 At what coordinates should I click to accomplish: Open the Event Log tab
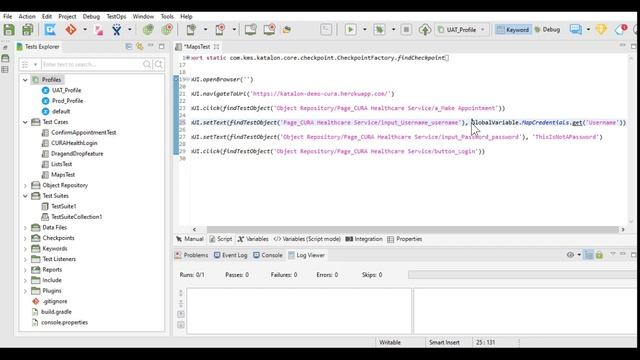point(231,255)
